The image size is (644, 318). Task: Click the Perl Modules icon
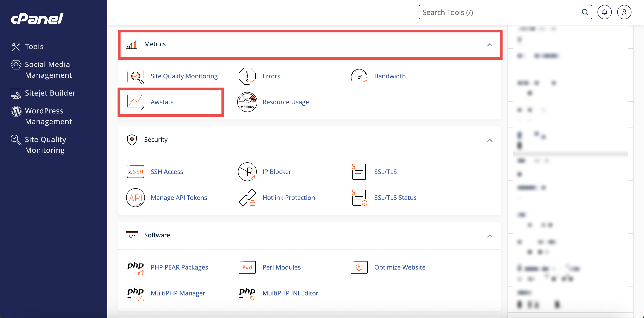(247, 267)
